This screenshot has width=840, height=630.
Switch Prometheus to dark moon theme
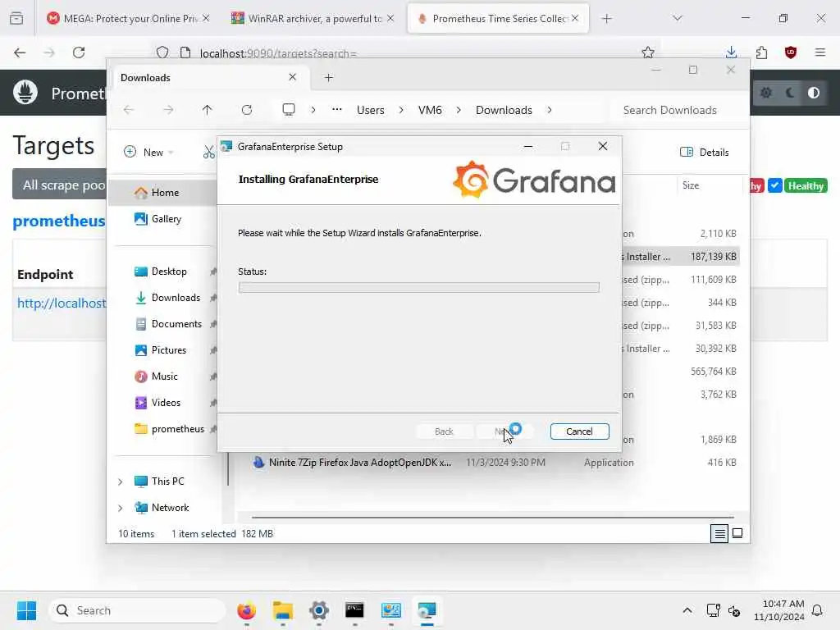(x=790, y=93)
